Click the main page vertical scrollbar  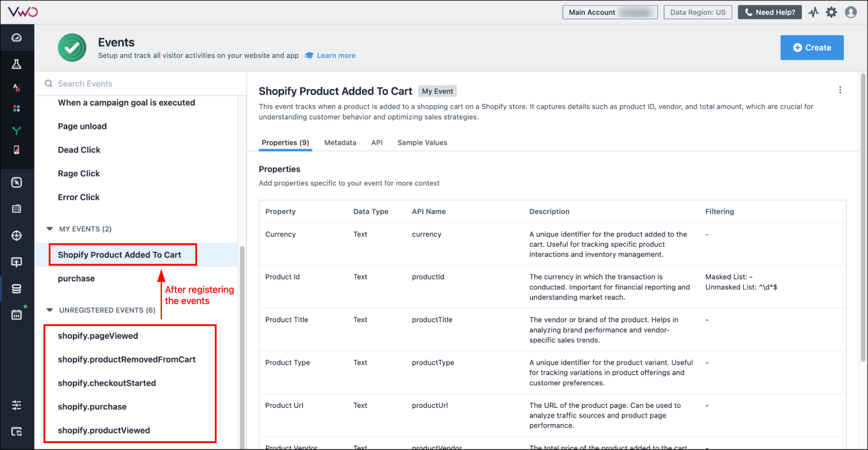[x=863, y=217]
